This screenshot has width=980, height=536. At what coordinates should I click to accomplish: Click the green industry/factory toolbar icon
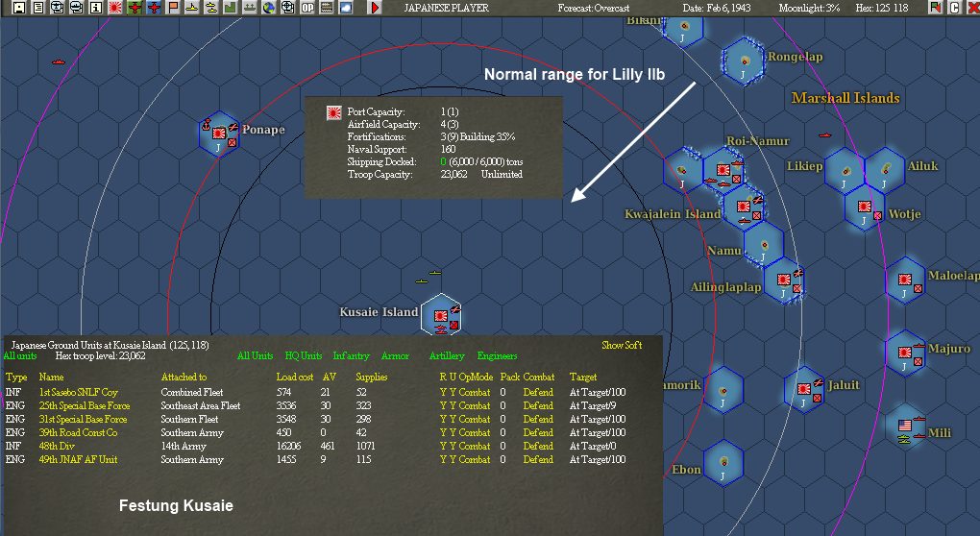(230, 8)
